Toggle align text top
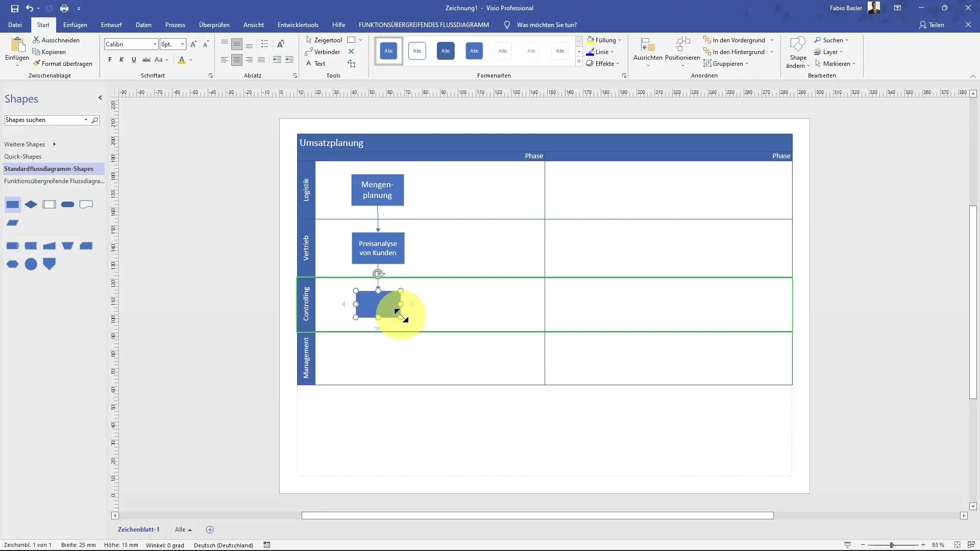This screenshot has height=551, width=980. point(225,44)
